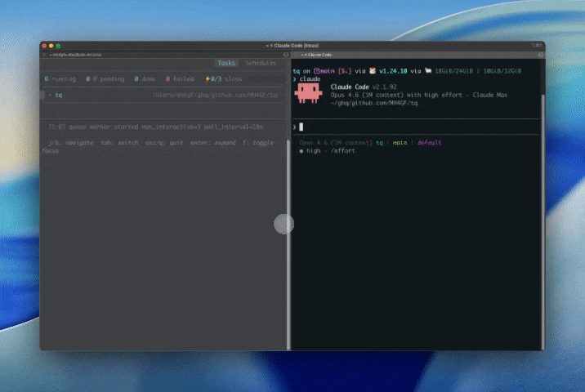The image size is (585, 392).
Task: Click the git branch icon before 'main' in shell prompt
Action: (316, 71)
